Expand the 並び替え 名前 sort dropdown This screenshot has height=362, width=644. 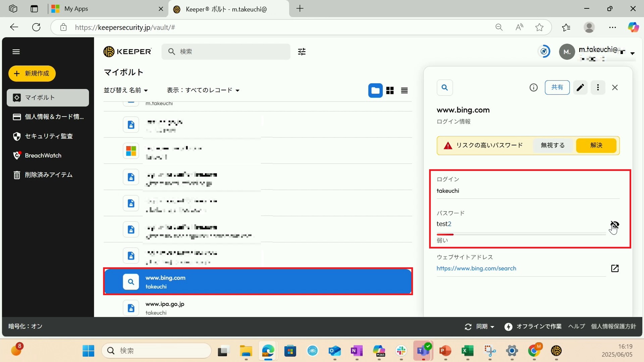[126, 90]
